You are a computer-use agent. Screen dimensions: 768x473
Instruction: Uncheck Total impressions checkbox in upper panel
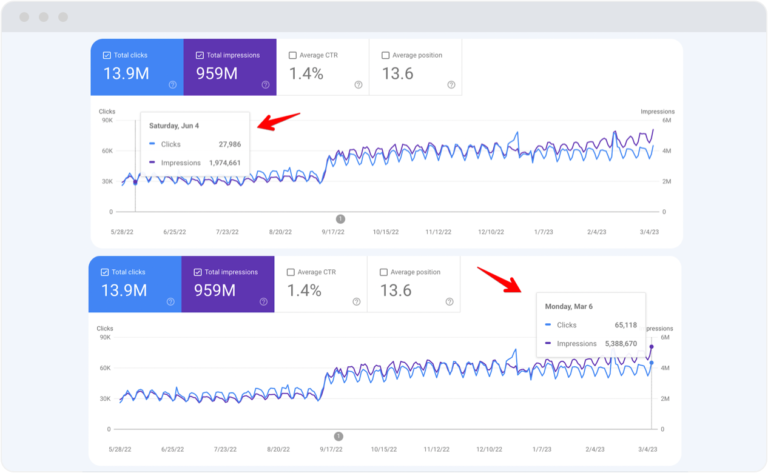(x=200, y=55)
